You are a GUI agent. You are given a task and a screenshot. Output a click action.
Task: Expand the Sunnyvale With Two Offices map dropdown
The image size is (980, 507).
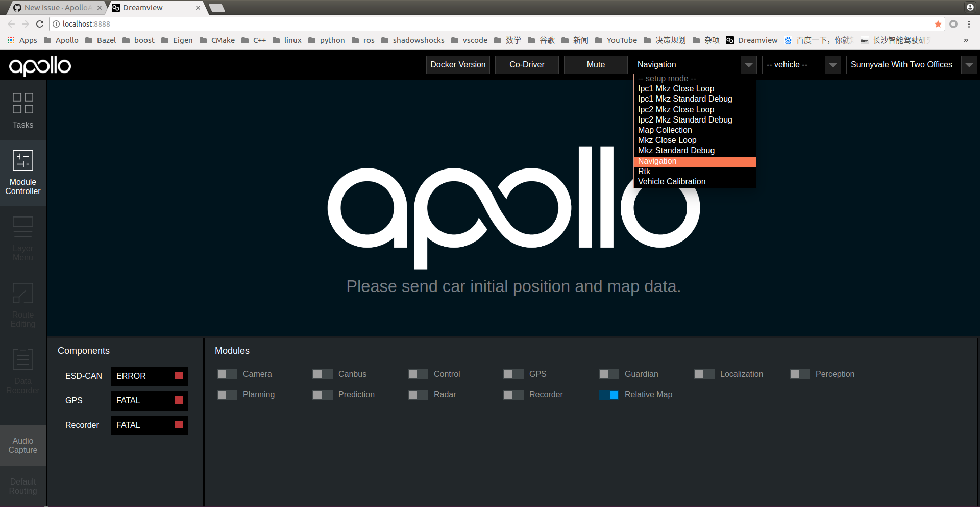[969, 64]
